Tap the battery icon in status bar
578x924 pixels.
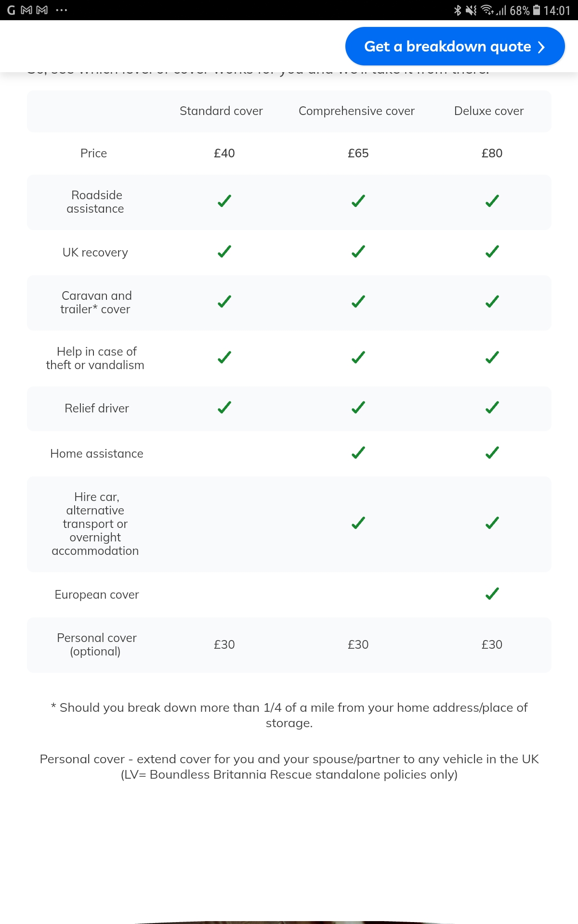537,10
